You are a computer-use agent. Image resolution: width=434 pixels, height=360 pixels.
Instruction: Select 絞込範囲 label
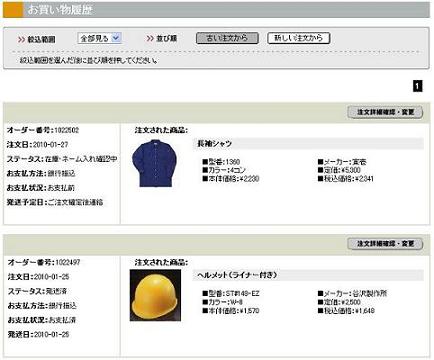(x=41, y=39)
